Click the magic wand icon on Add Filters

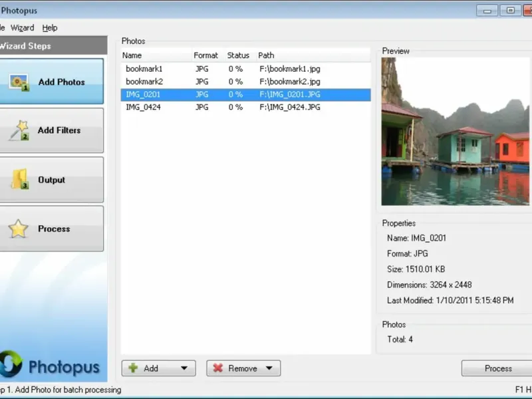(x=19, y=130)
